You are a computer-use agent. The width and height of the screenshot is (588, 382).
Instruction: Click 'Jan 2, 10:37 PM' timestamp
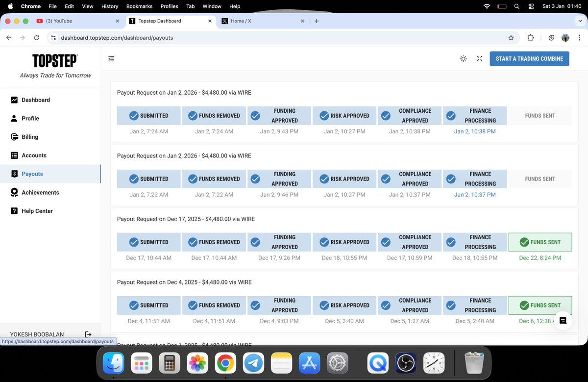click(475, 195)
